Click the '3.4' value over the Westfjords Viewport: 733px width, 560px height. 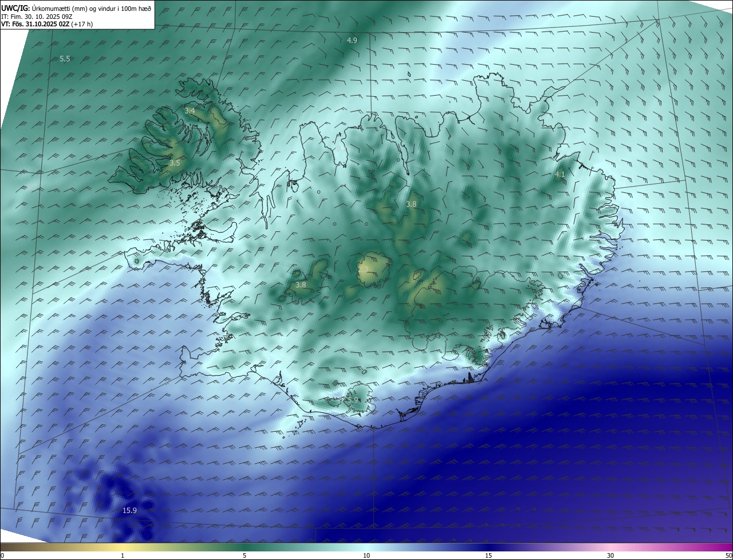coord(190,111)
